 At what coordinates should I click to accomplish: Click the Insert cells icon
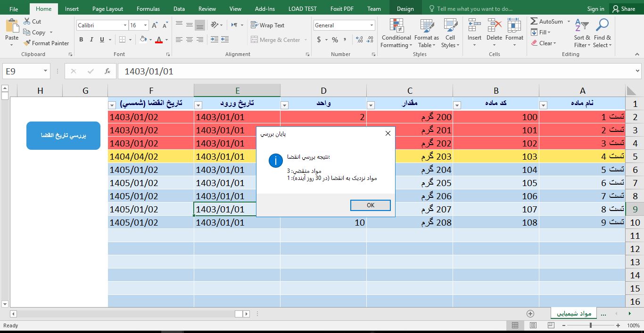(474, 26)
